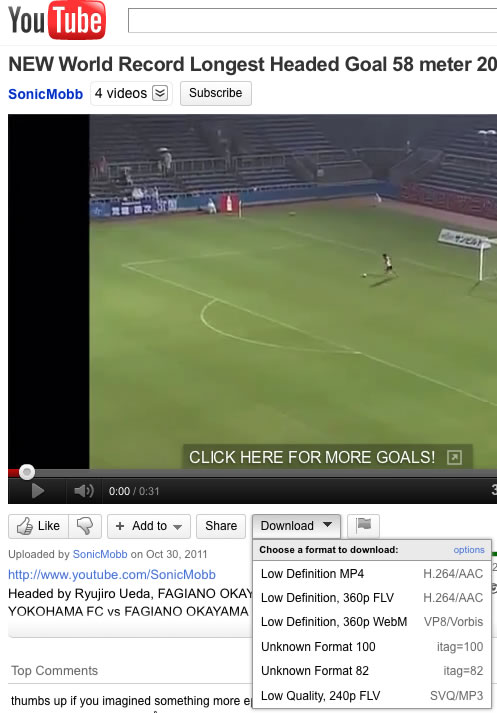Click the thumbs down dislike icon
This screenshot has height=713, width=497.
click(85, 526)
